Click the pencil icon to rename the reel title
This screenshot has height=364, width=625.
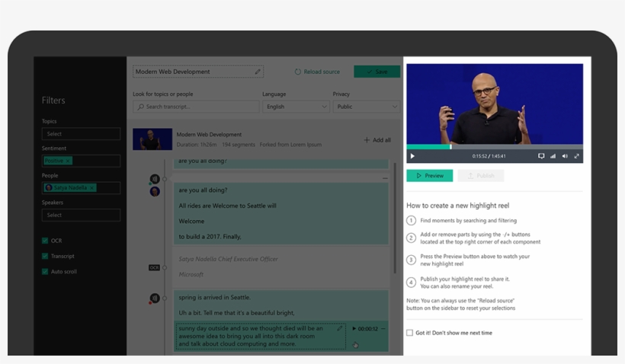point(258,72)
